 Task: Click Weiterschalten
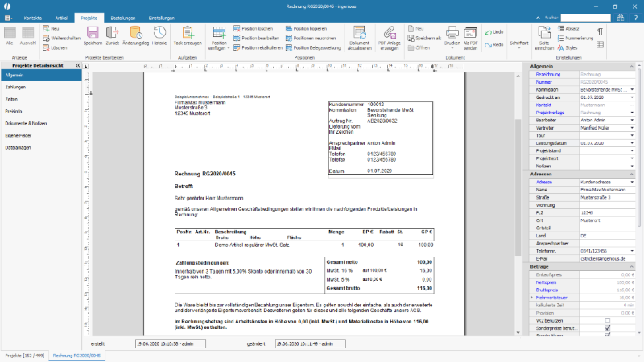pyautogui.click(x=62, y=38)
